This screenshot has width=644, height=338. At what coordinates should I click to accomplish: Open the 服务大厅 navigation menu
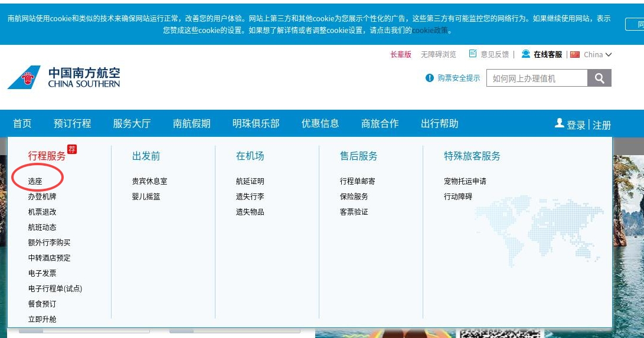click(132, 123)
